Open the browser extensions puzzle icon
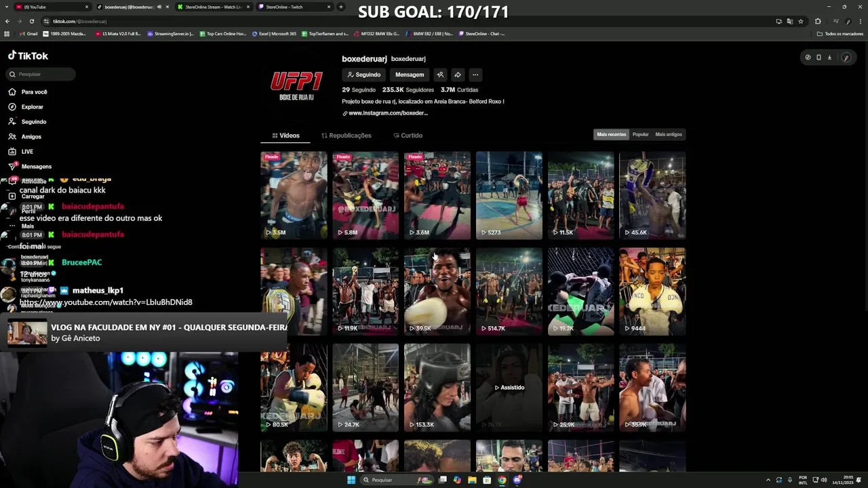Screen dimensions: 868x488 [818, 21]
